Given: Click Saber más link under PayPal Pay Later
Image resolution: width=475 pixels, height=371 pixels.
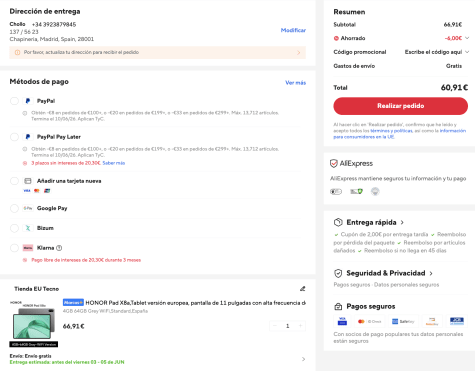Looking at the screenshot, I should (114, 163).
